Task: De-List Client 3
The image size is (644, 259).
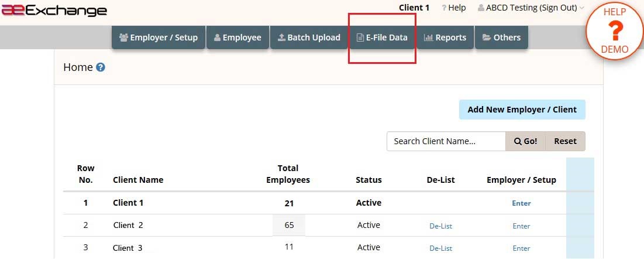Action: [440, 248]
